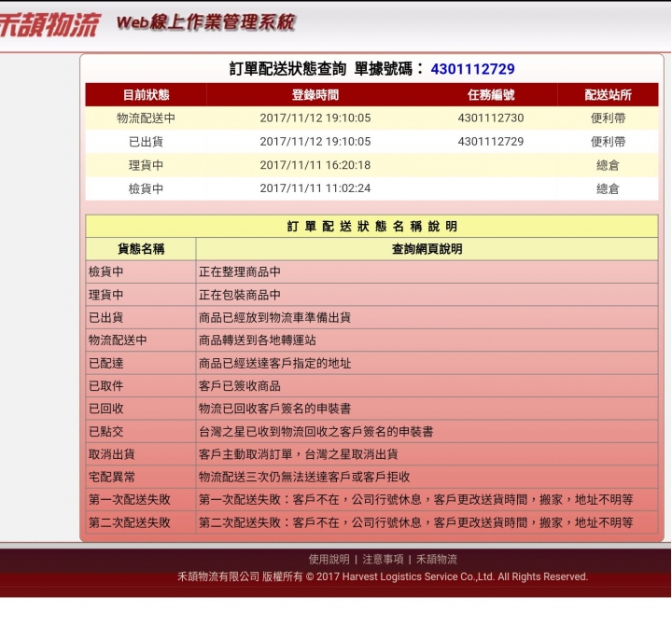The width and height of the screenshot is (672, 625).
Task: Select the 檢貨中 status in the tracking table
Action: point(146,189)
